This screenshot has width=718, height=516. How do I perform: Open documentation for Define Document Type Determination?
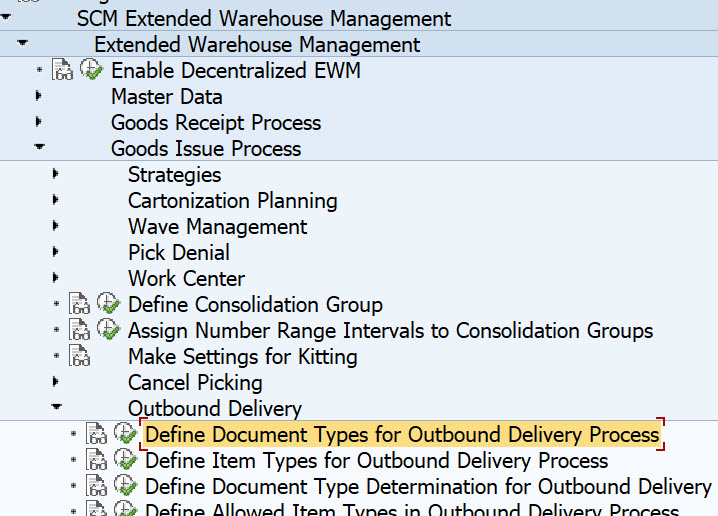[96, 487]
